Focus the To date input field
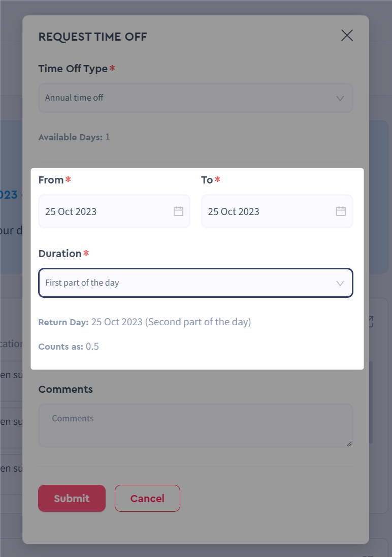This screenshot has width=392, height=557. pyautogui.click(x=277, y=211)
